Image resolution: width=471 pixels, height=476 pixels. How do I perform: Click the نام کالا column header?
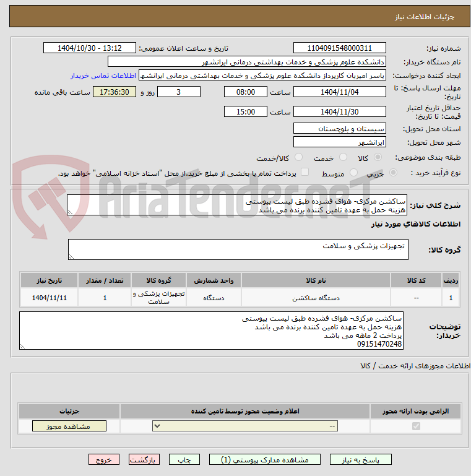(x=316, y=280)
